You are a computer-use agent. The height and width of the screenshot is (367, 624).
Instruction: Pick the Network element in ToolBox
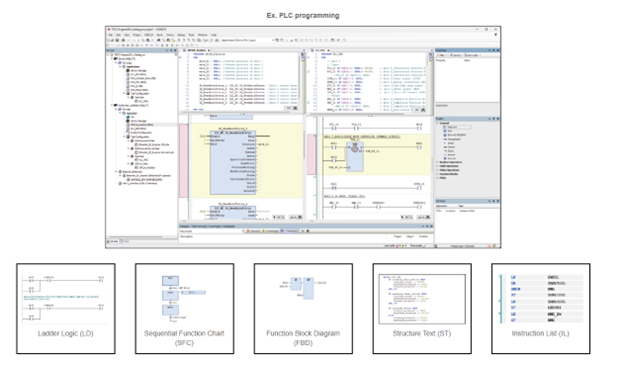(x=457, y=127)
